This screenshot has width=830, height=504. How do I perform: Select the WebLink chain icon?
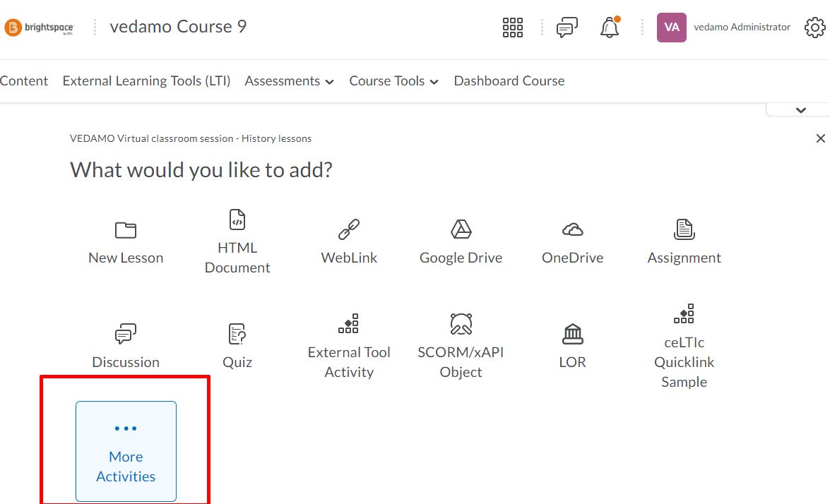[349, 229]
